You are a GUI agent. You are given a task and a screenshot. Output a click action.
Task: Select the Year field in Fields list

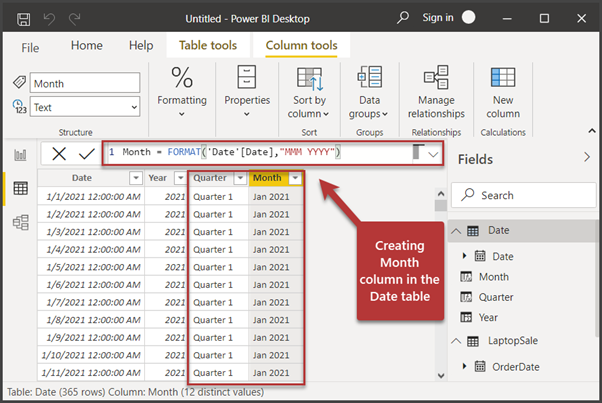point(488,317)
